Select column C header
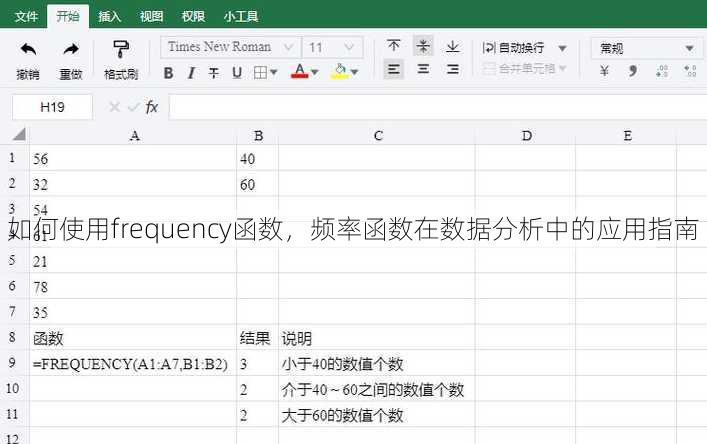The height and width of the screenshot is (444, 707). click(377, 136)
